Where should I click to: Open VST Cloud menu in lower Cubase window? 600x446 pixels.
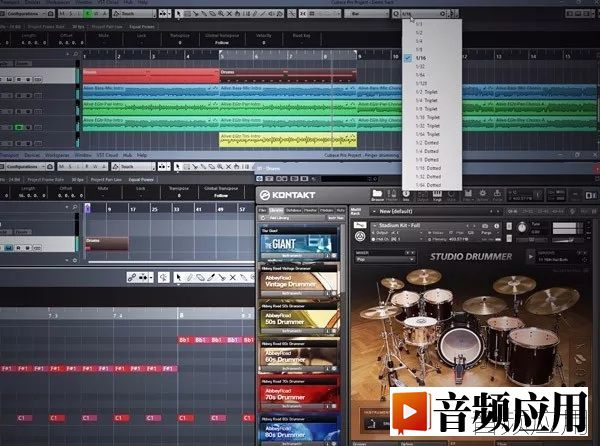[x=107, y=155]
